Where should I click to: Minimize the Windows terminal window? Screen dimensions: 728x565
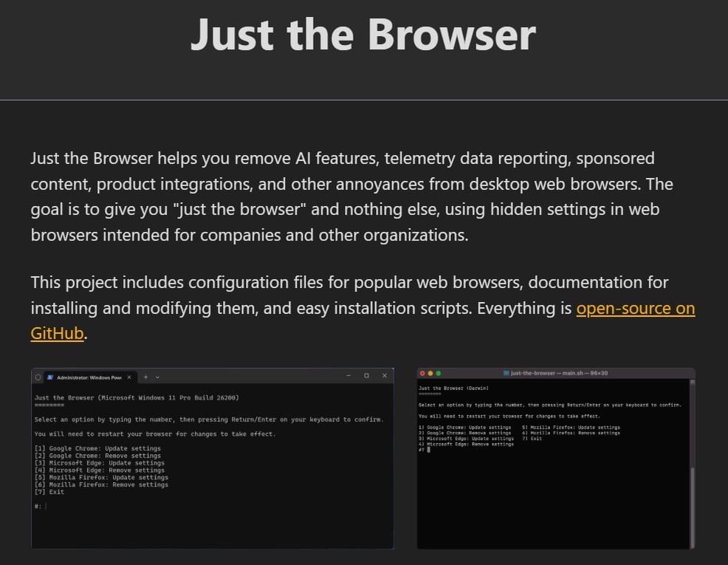(348, 376)
